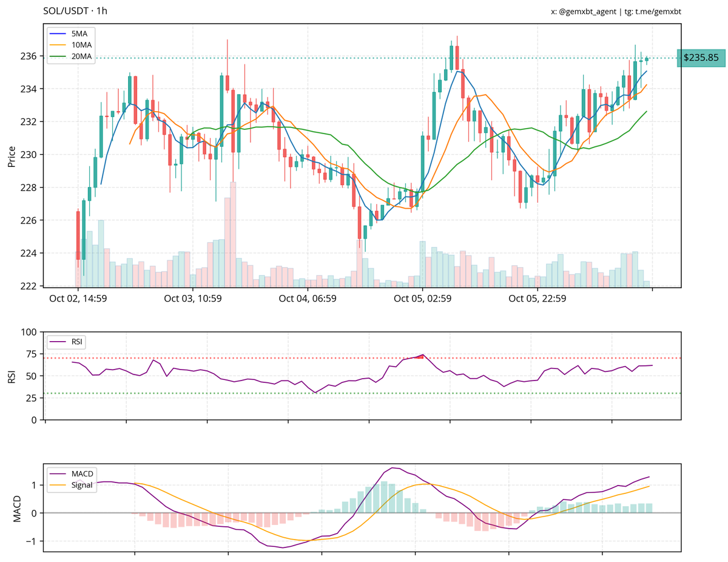Image resolution: width=728 pixels, height=562 pixels.
Task: Click the $235.85 current price label
Action: (x=701, y=58)
